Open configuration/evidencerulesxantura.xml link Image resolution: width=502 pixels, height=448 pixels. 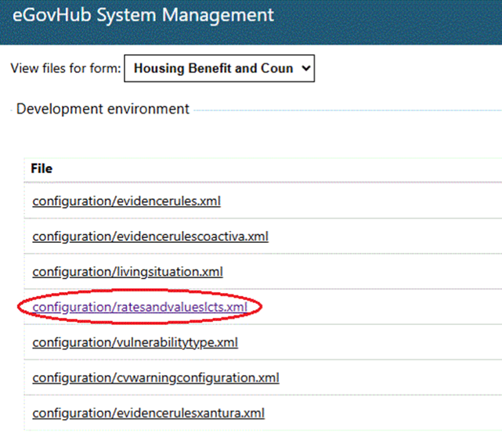148,413
